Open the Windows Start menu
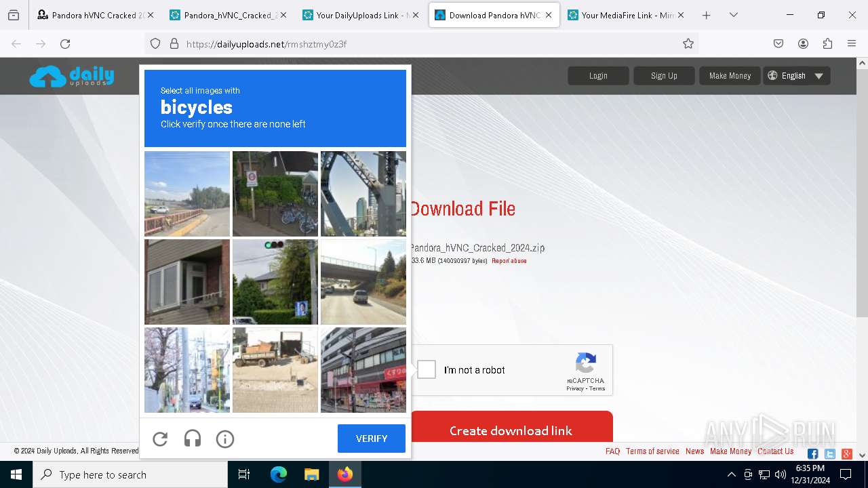Image resolution: width=868 pixels, height=488 pixels. [16, 474]
